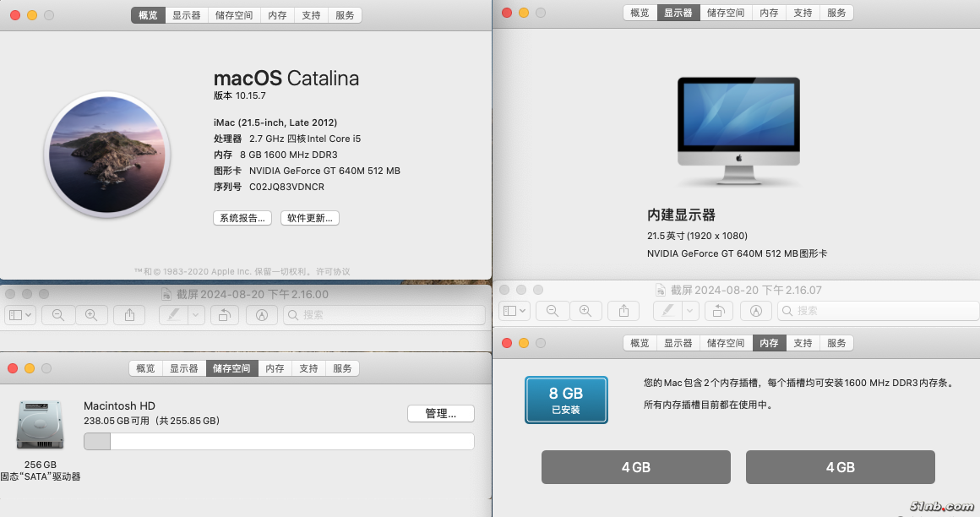This screenshot has height=517, width=980.
Task: Expand highlight options arrow in 2.16.00 window
Action: point(196,315)
